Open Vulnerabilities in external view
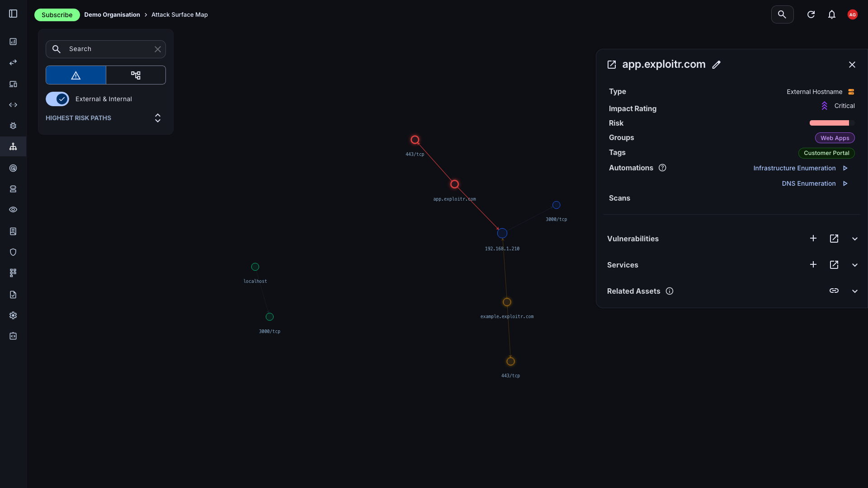The height and width of the screenshot is (488, 868). coord(834,239)
